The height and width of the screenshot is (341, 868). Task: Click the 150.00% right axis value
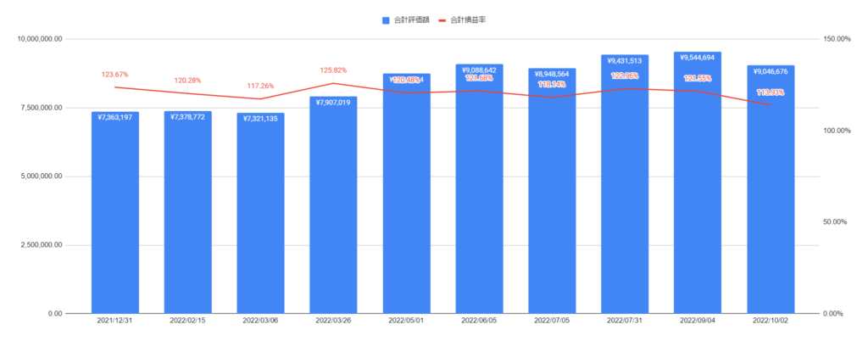pos(835,39)
